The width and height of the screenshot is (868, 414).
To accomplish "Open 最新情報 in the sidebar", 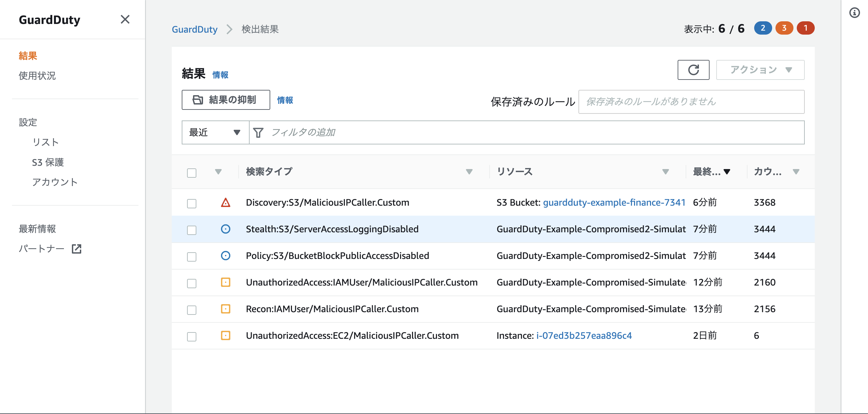I will (37, 229).
